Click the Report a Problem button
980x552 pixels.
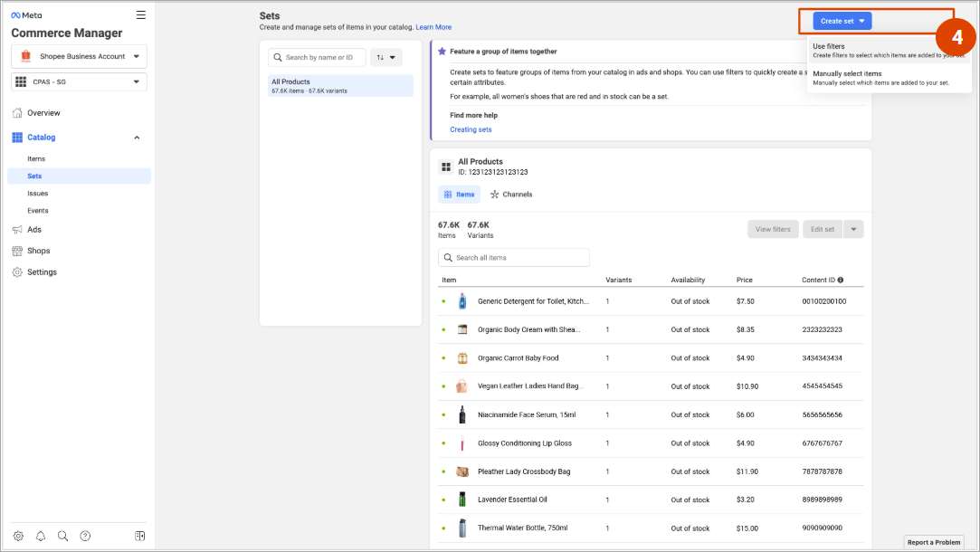click(934, 543)
